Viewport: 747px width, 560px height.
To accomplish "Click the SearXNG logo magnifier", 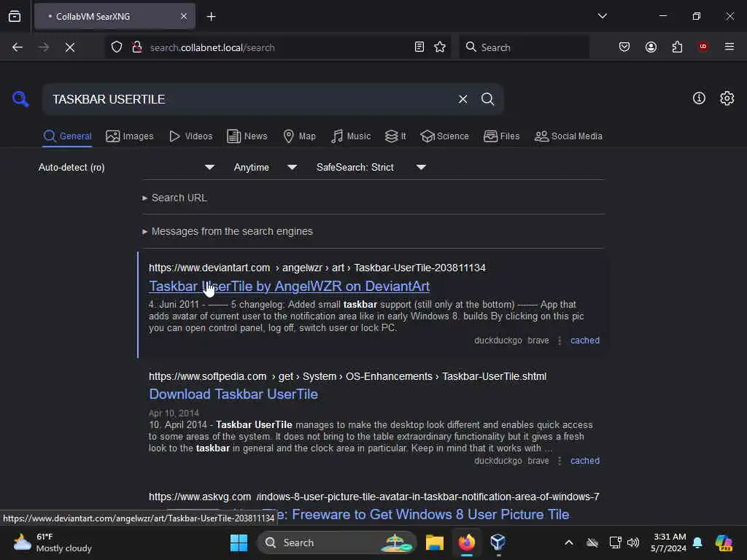I will (x=20, y=99).
